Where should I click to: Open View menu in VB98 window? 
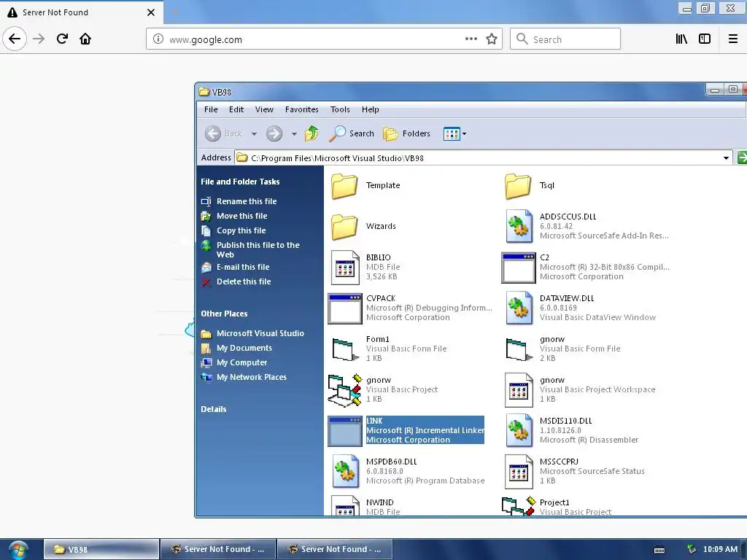264,109
